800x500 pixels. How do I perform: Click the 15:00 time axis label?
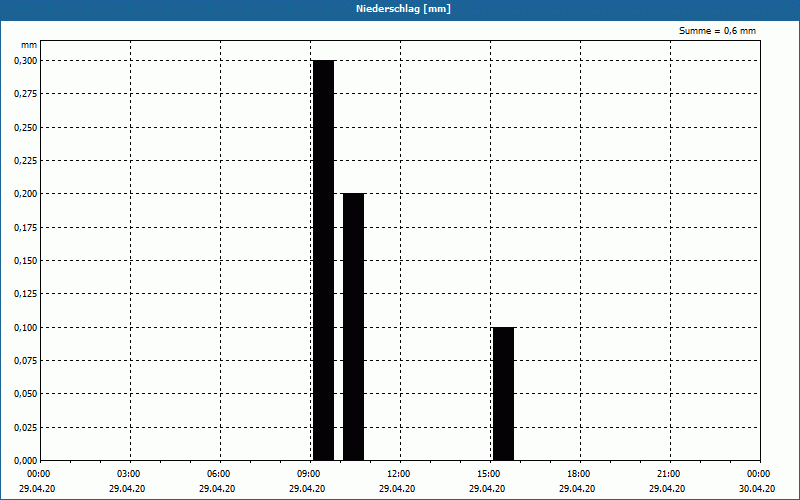(x=490, y=474)
